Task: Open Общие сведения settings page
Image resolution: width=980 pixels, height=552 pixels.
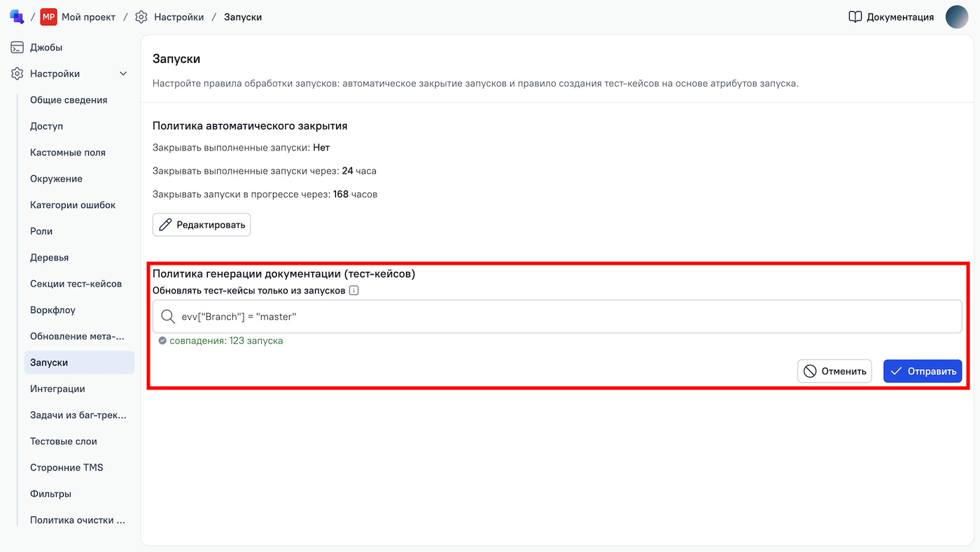Action: [x=69, y=100]
